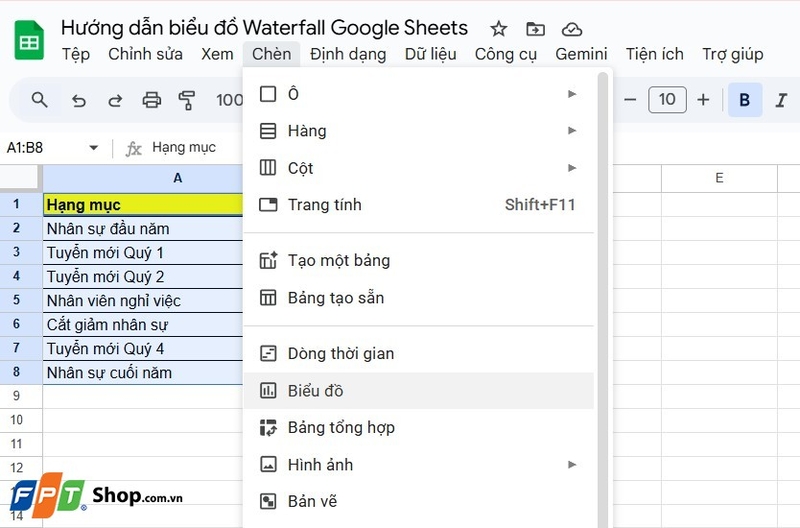Select row 9 header
The image size is (800, 528).
point(21,396)
